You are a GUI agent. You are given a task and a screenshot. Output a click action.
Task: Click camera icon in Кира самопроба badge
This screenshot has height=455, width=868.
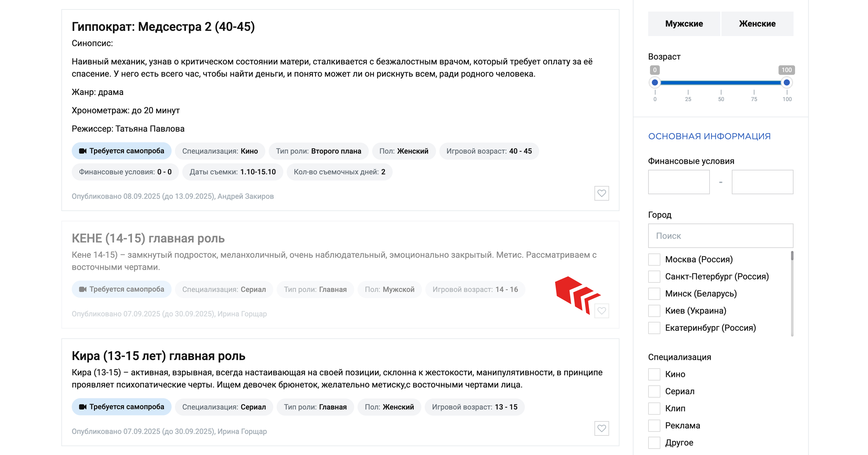82,407
